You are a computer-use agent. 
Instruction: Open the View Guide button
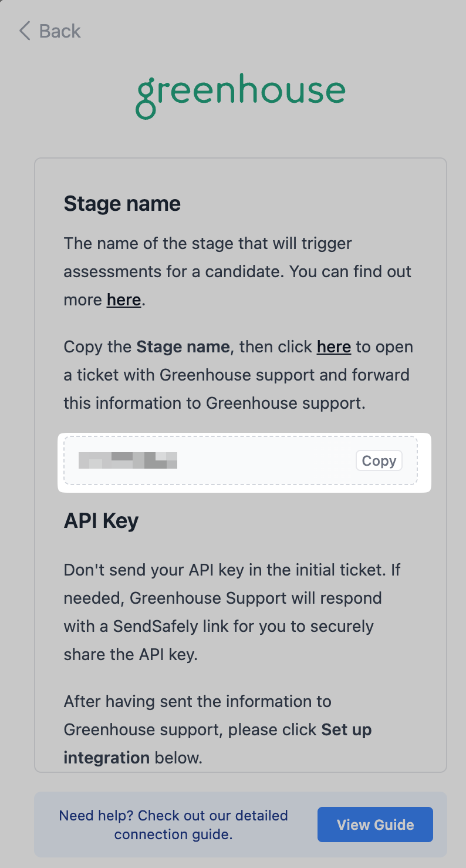click(375, 825)
